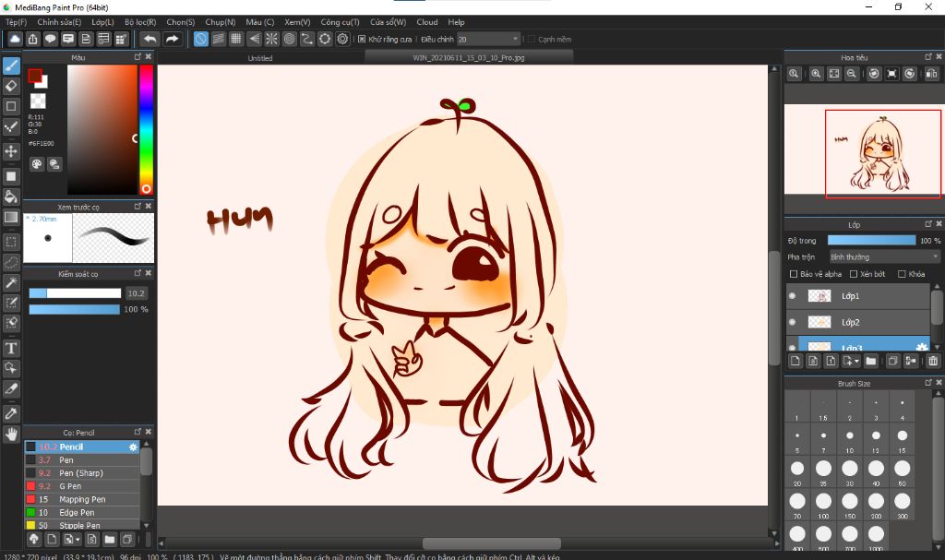Click the Undo arrow in the toolbar
Image resolution: width=945 pixels, height=560 pixels.
click(150, 39)
